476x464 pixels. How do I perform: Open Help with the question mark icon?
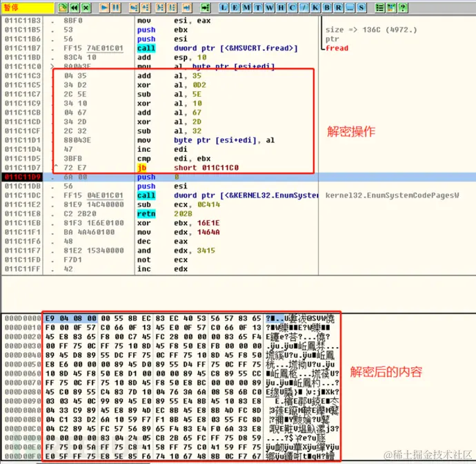tap(403, 8)
